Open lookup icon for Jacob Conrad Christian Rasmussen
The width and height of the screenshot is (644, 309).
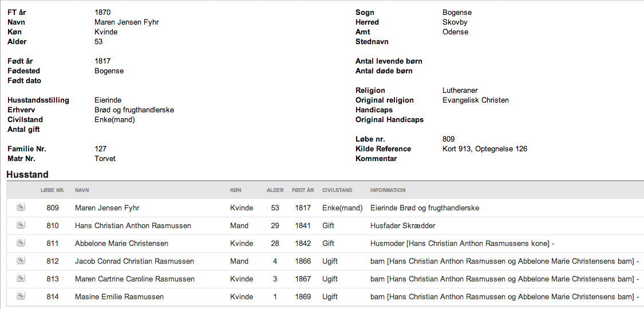click(21, 260)
